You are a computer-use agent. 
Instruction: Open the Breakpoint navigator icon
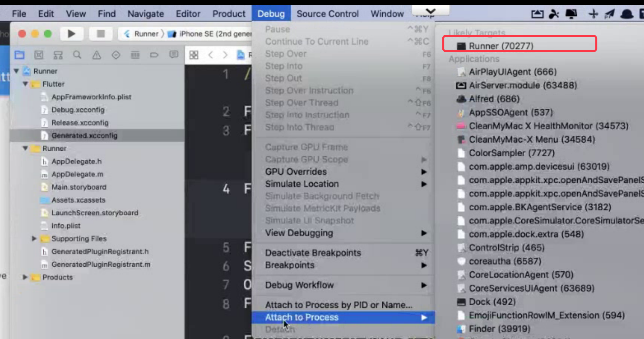point(154,55)
